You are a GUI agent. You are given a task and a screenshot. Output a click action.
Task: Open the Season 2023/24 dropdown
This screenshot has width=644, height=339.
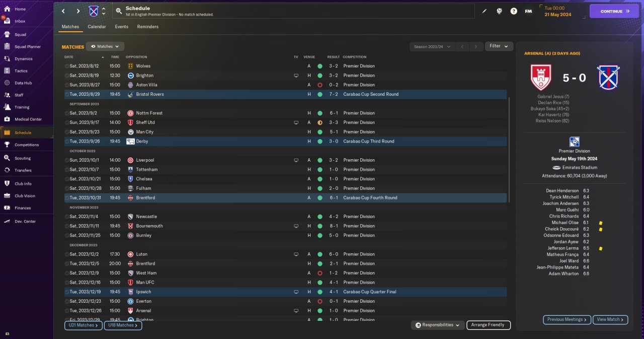432,46
